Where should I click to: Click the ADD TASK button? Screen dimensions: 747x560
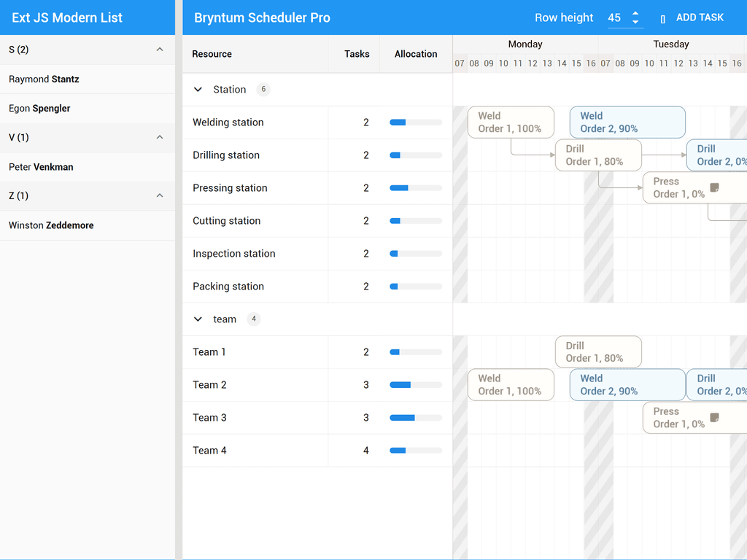[692, 17]
